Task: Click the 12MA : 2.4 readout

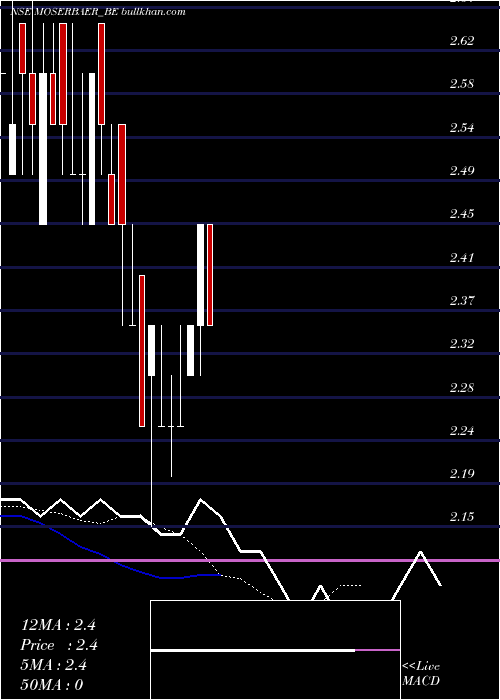Action: 58,625
